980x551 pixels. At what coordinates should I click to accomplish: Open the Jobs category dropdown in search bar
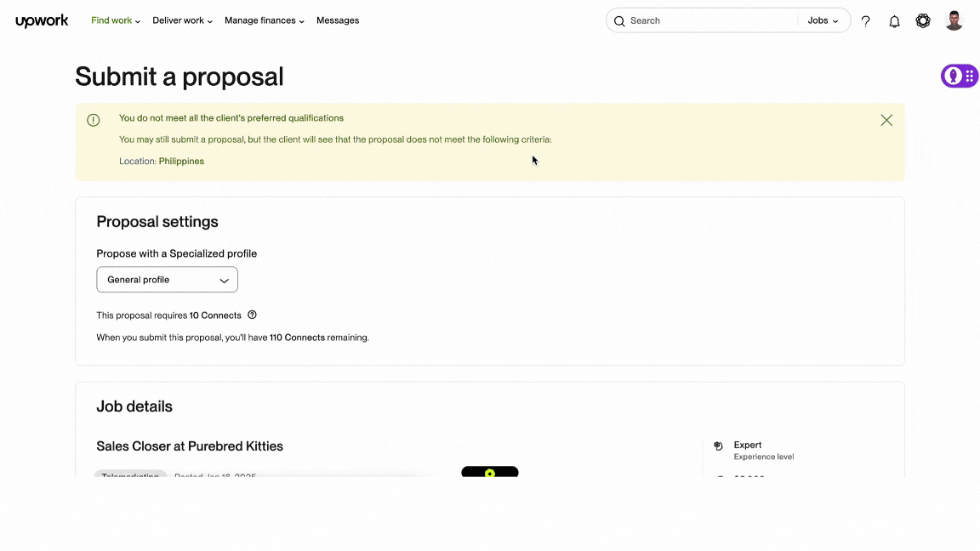pos(822,20)
